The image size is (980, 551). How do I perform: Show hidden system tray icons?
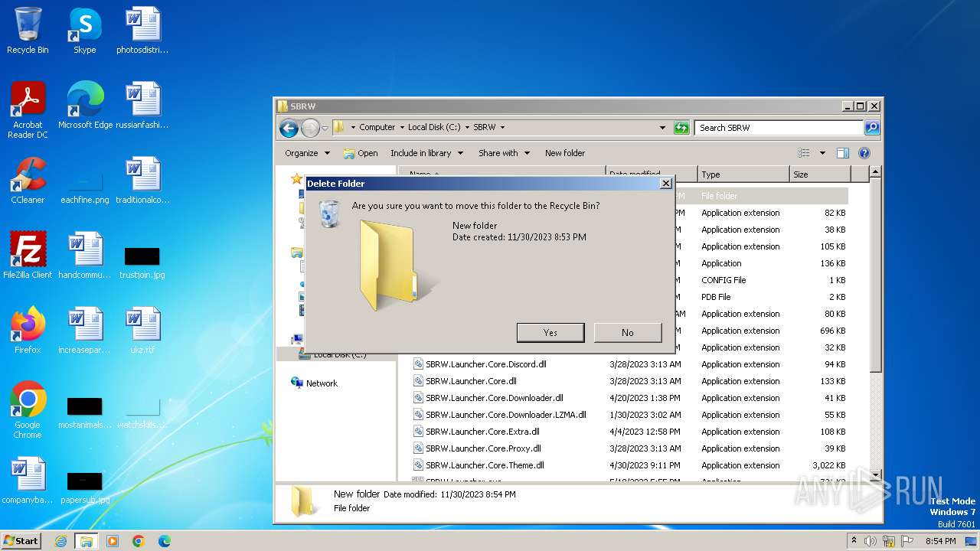coord(854,541)
